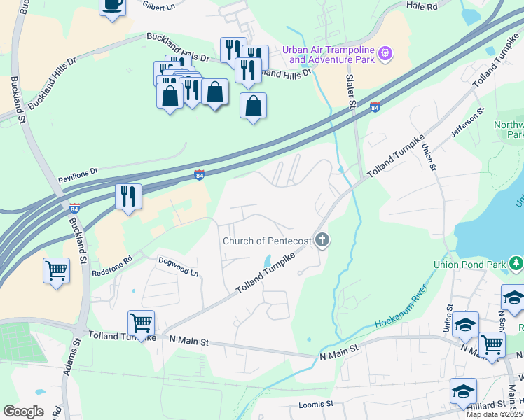Click the grocery cart marker on Tolland Turnpike
The image size is (524, 420).
point(141,323)
